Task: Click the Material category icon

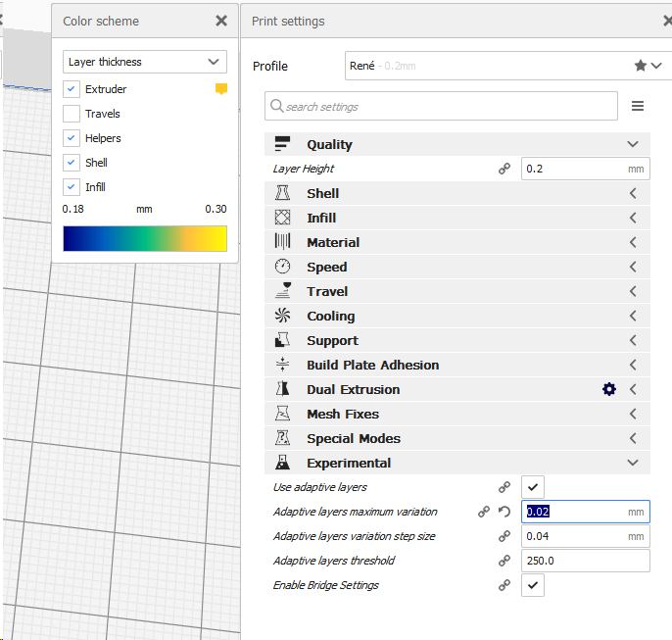Action: click(x=282, y=242)
